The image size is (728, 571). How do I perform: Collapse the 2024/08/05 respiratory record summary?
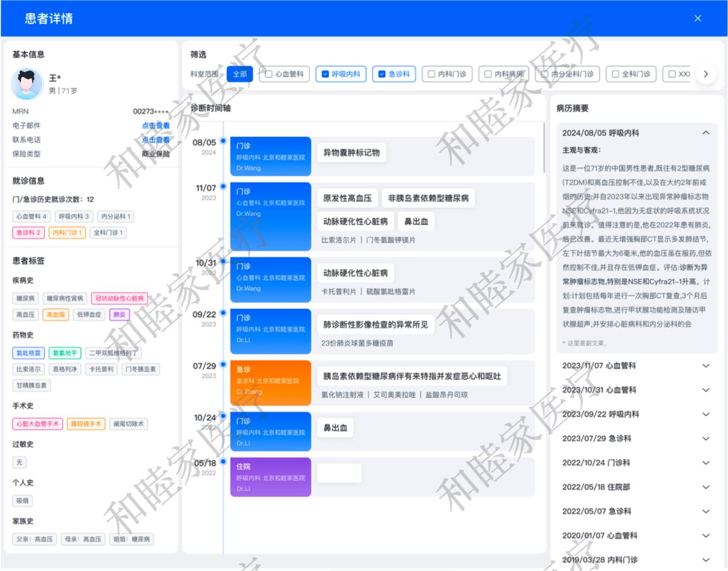click(706, 133)
